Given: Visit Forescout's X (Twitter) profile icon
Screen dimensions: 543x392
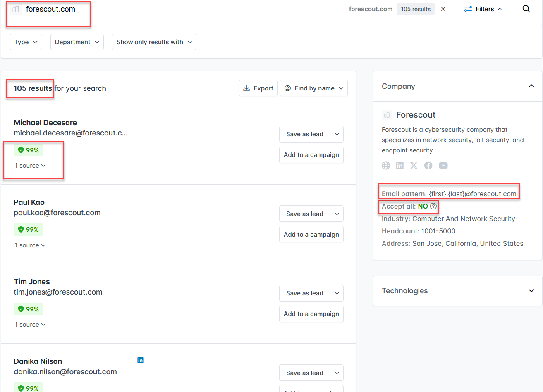Looking at the screenshot, I should click(414, 166).
